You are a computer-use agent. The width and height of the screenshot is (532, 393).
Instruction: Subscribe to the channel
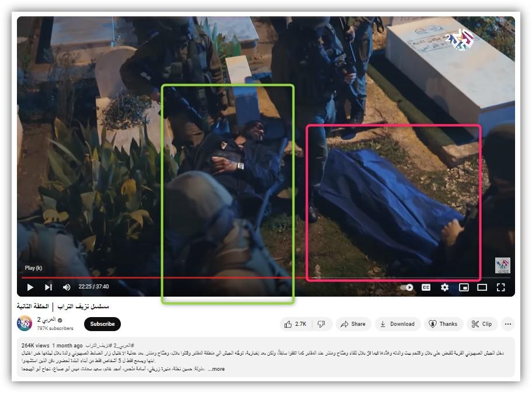tap(102, 324)
